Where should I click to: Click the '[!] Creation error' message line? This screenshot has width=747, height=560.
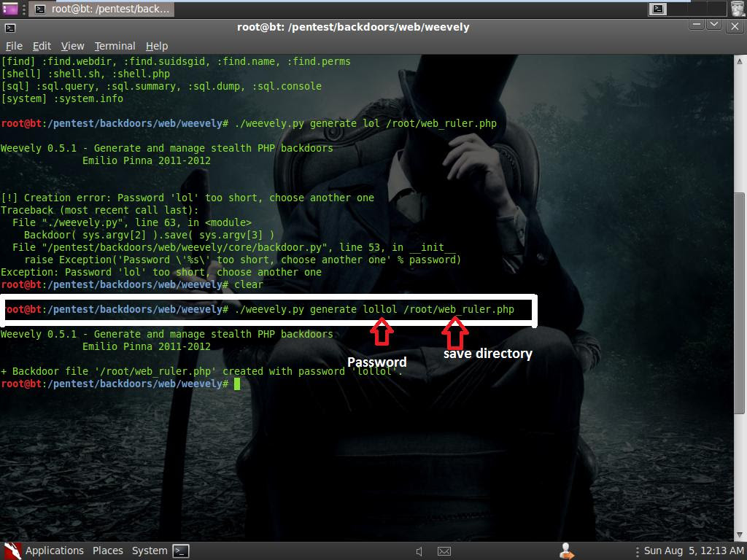[187, 198]
